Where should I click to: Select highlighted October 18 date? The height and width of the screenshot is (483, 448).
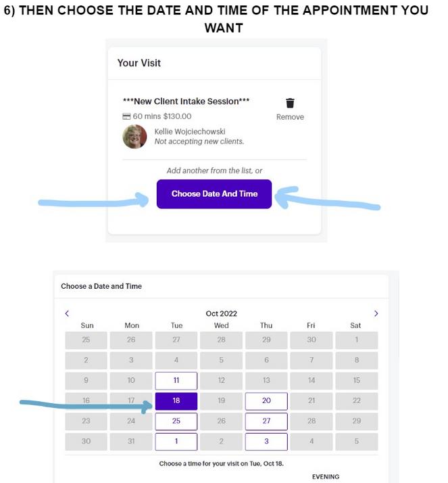point(176,400)
